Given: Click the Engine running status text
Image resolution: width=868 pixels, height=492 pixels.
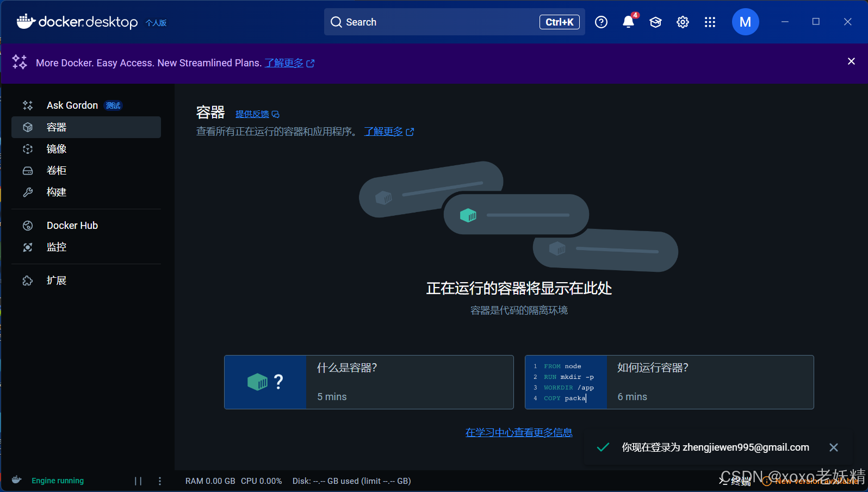Looking at the screenshot, I should (x=58, y=481).
